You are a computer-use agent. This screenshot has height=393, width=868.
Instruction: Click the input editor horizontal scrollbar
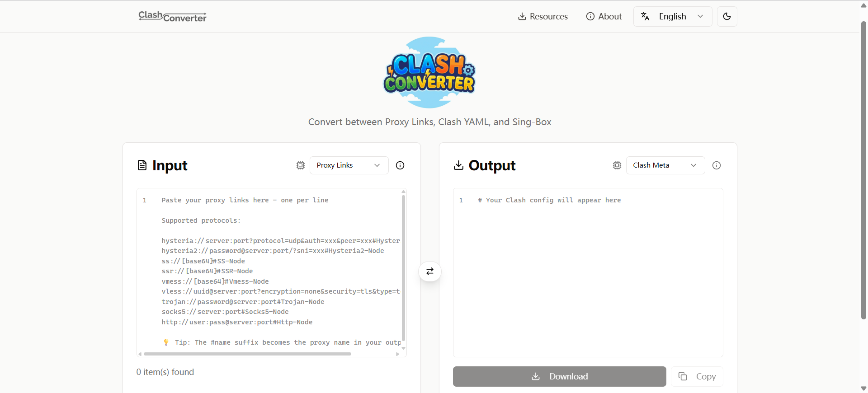[247, 354]
